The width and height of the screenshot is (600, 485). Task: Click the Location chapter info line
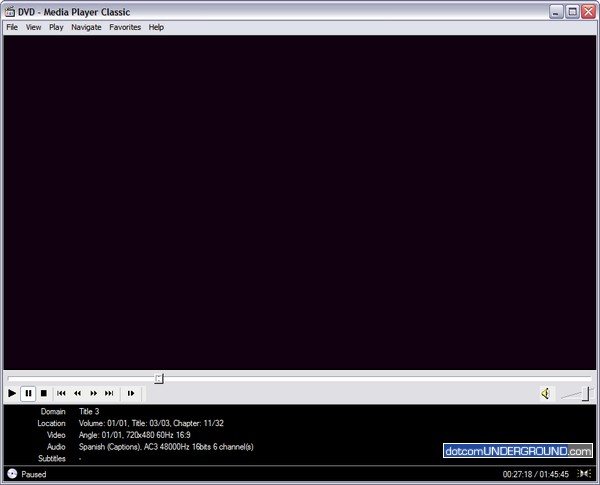(x=151, y=423)
